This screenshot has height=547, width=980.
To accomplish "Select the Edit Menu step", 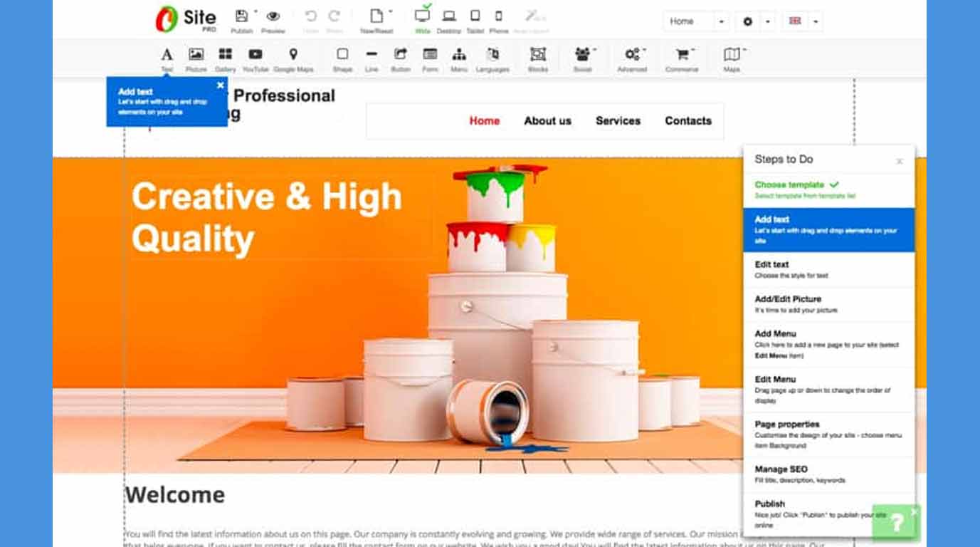I will tap(828, 390).
